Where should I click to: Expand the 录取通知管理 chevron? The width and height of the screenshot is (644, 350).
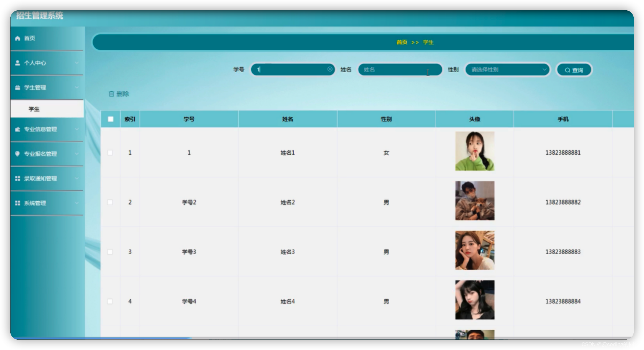point(77,179)
